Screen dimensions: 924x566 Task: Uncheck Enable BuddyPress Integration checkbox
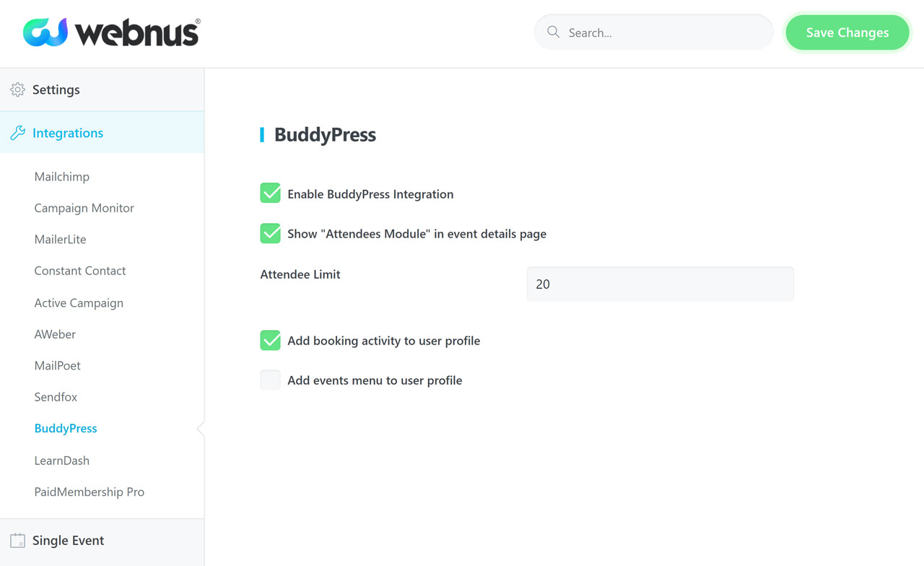(x=271, y=193)
